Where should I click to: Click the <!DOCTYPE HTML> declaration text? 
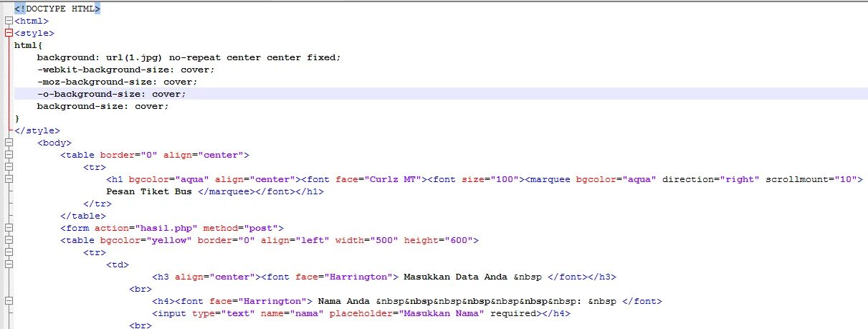coord(57,9)
